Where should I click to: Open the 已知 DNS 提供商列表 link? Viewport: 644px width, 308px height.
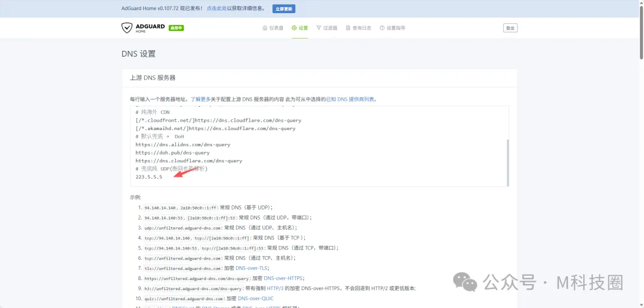coord(351,99)
